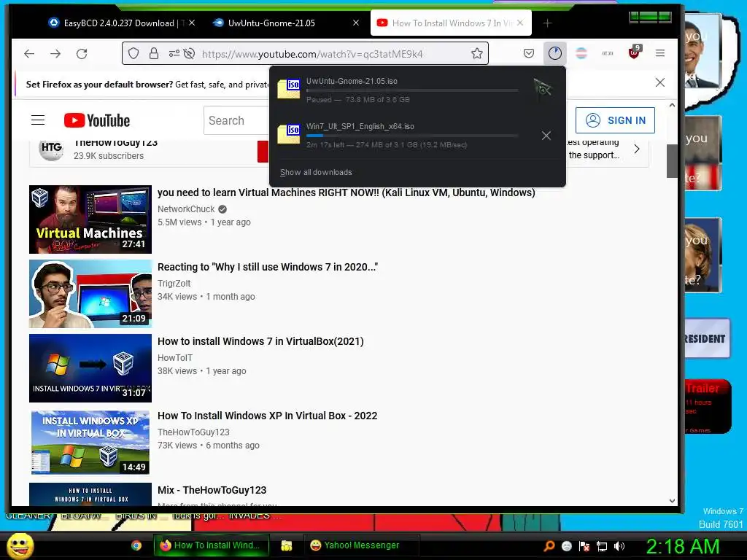747x560 pixels.
Task: Open How to install Windows 7 in VirtualBox(2021)
Action: pos(260,341)
